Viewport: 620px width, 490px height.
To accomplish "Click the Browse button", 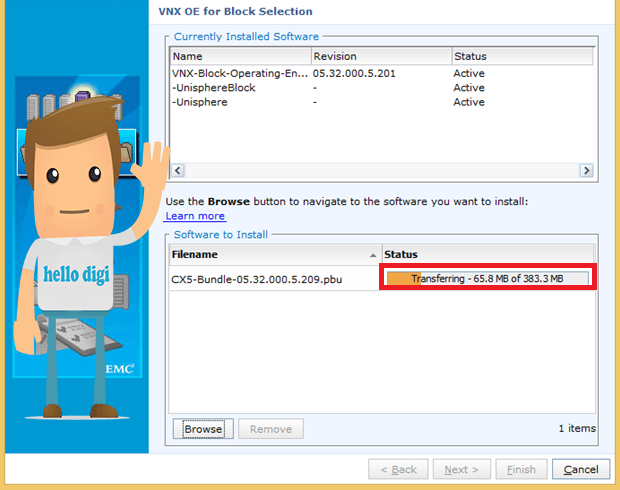I will [203, 429].
